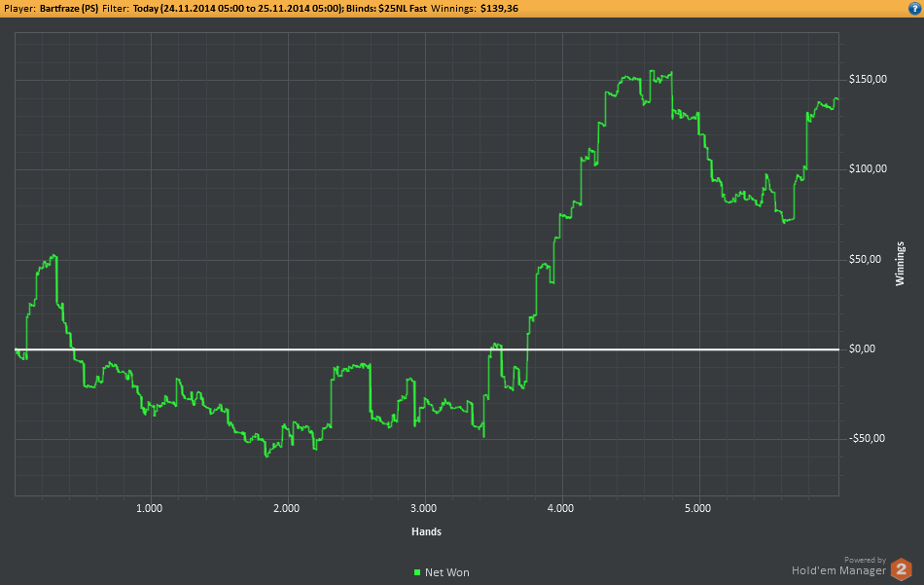Click the player name Bartfraze (PS)
This screenshot has height=585, width=924.
[69, 8]
